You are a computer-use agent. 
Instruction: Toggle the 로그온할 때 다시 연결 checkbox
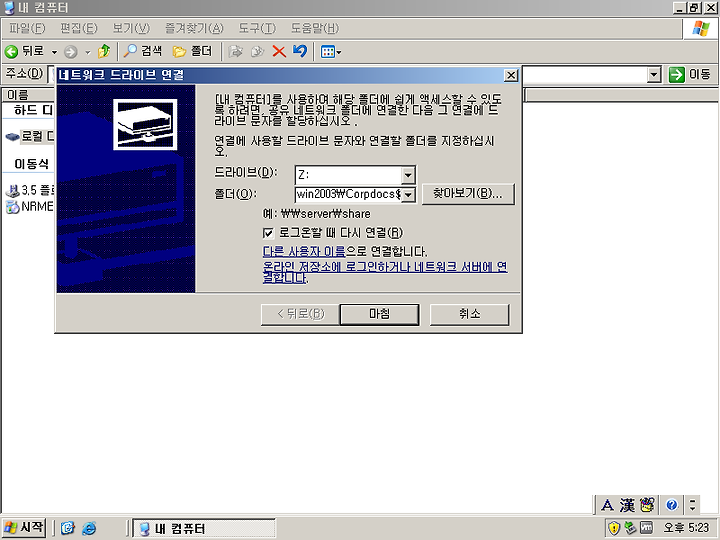268,233
